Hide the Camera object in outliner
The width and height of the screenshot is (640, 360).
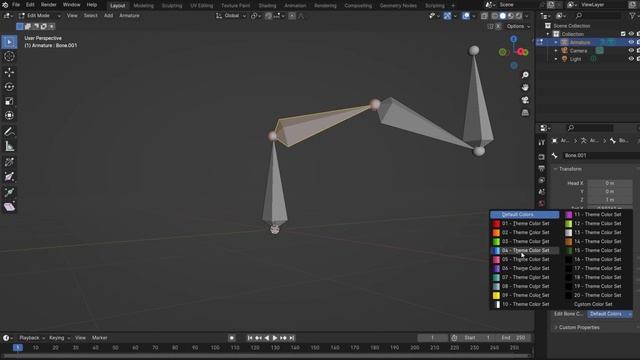(631, 51)
